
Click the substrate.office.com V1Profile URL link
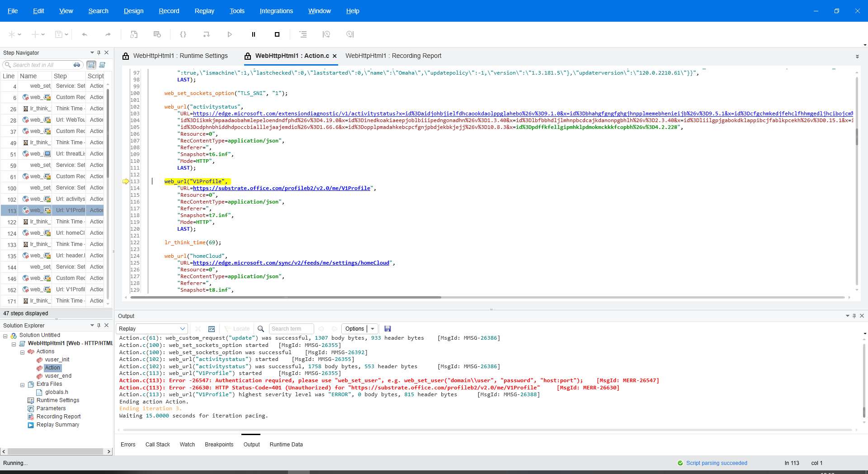(282, 188)
